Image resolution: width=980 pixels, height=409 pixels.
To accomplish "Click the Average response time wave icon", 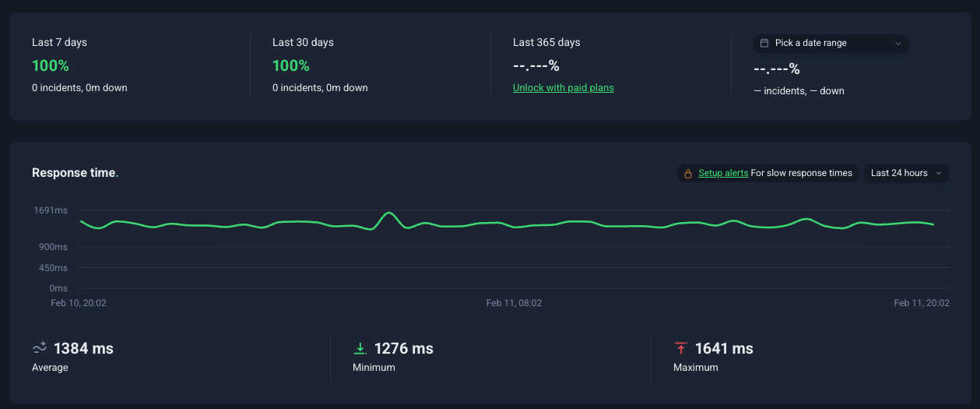I will [40, 348].
